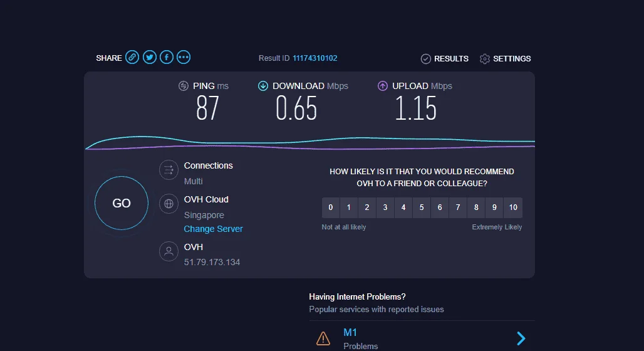This screenshot has width=644, height=351.
Task: Open the M1 problems link
Action: point(350,332)
